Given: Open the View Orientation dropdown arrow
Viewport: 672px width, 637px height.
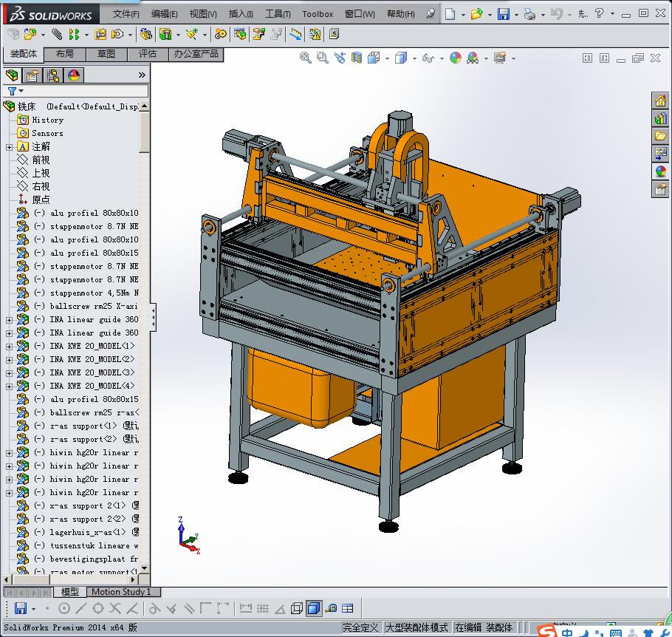Looking at the screenshot, I should (x=387, y=58).
